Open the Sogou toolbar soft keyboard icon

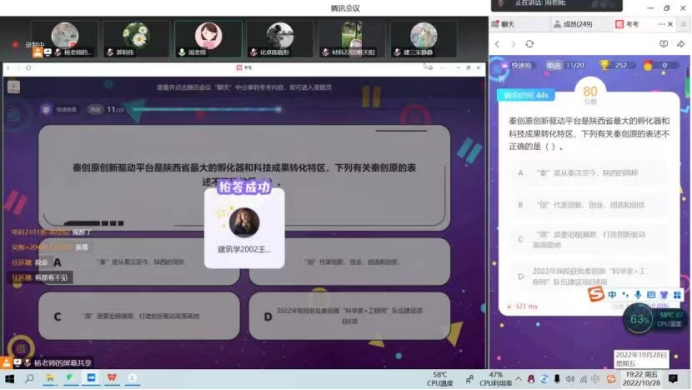(x=651, y=295)
